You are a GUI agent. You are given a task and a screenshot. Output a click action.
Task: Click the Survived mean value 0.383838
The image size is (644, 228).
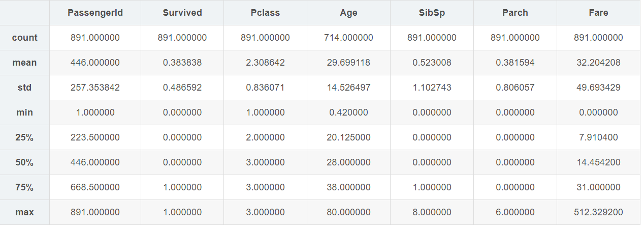[182, 63]
